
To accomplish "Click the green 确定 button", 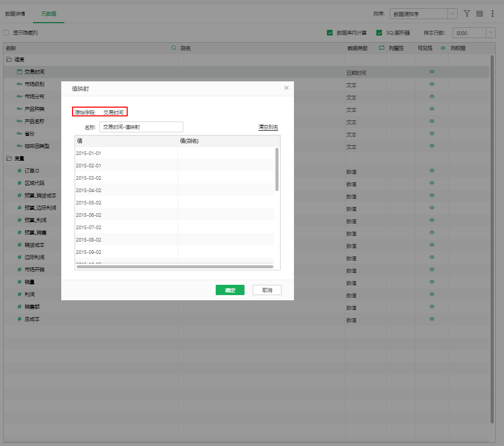I will coord(230,290).
